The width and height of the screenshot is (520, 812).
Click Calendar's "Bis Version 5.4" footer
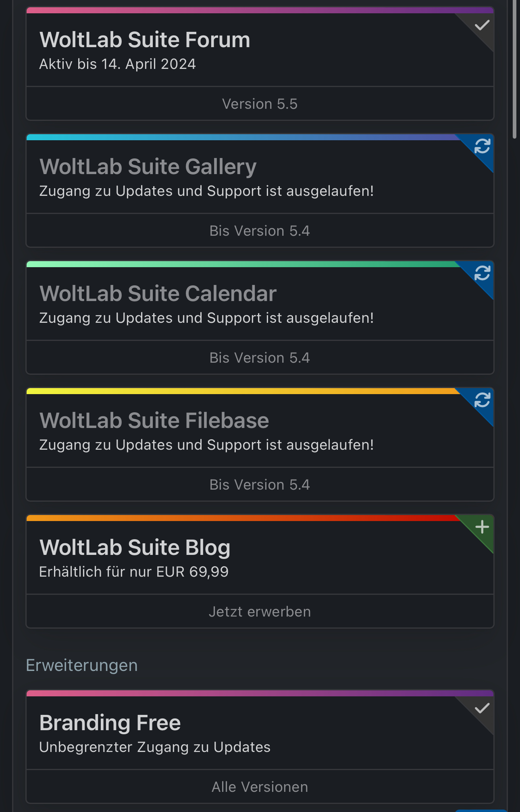coord(260,358)
